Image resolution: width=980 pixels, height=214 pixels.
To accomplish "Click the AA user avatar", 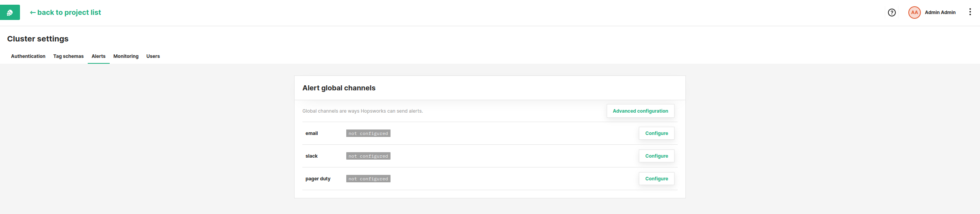I will tap(915, 13).
